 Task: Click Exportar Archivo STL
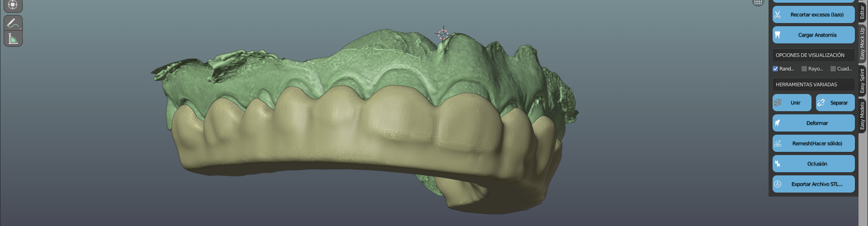point(813,184)
